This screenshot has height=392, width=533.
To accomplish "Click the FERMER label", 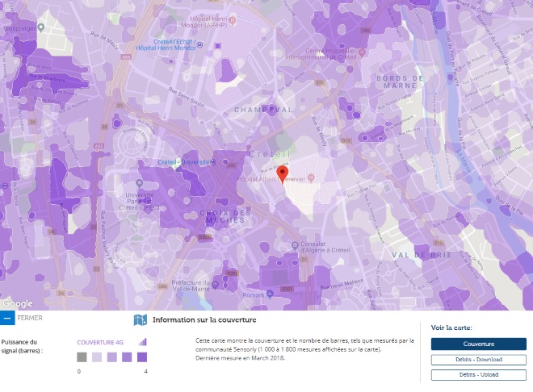I will [30, 318].
